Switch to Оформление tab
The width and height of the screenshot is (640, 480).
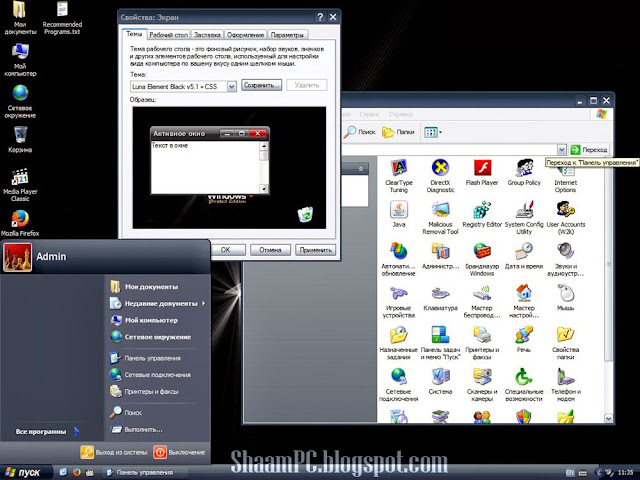point(245,35)
